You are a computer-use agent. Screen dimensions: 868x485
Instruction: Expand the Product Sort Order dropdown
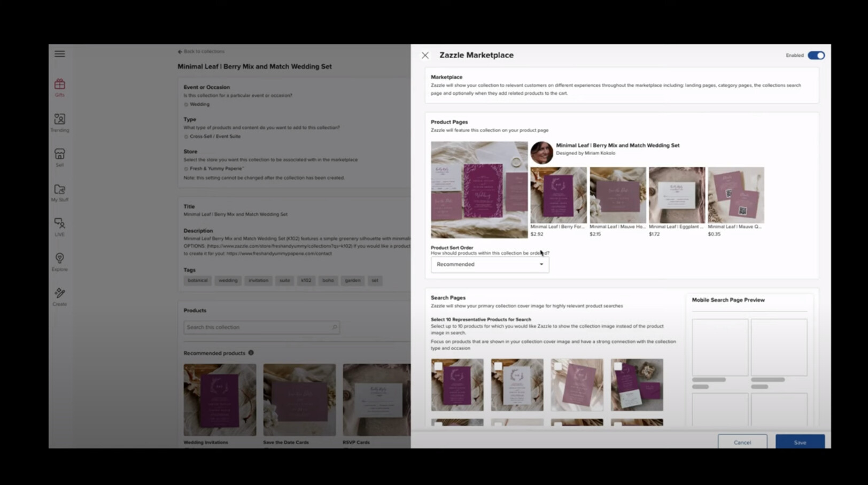pyautogui.click(x=490, y=264)
